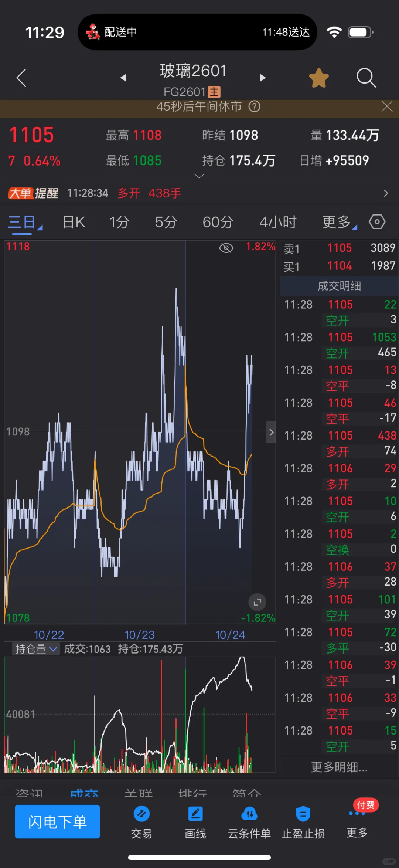The width and height of the screenshot is (399, 868).
Task: Switch to previous contract with left triangle
Action: click(123, 78)
